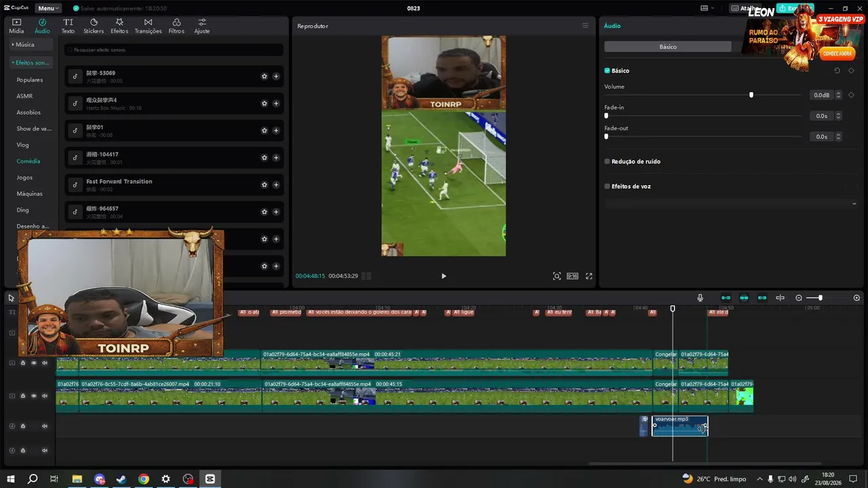Zoom in the timeline with the plus icon

click(x=856, y=298)
